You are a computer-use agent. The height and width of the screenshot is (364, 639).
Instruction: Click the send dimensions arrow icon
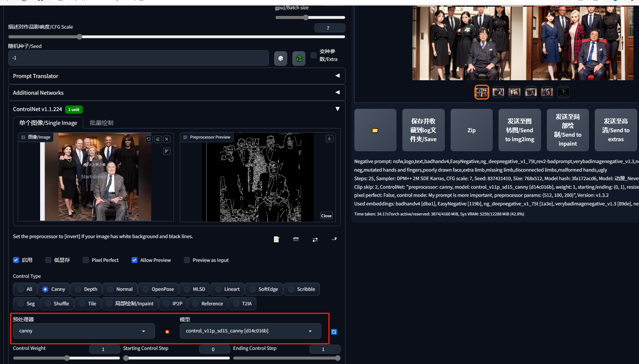click(x=334, y=239)
